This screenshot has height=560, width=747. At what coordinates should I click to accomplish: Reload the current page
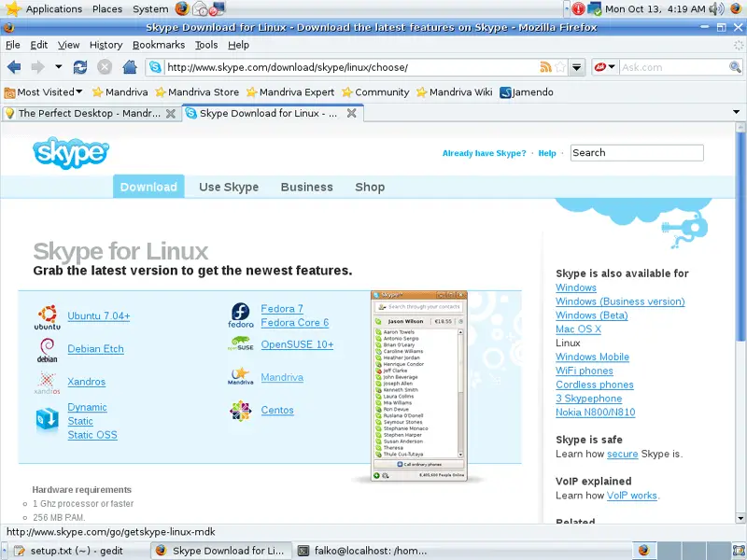[80, 67]
